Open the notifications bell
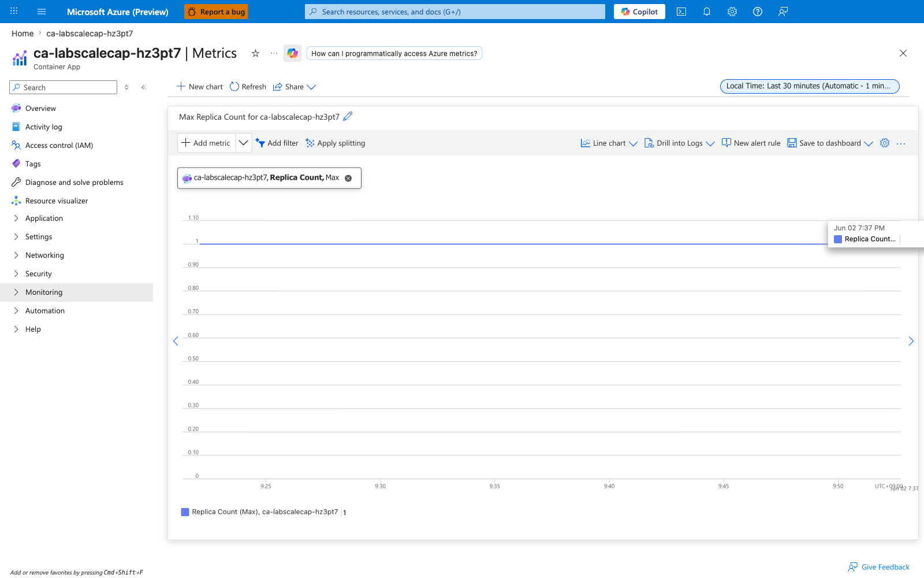The width and height of the screenshot is (924, 578). pos(707,12)
